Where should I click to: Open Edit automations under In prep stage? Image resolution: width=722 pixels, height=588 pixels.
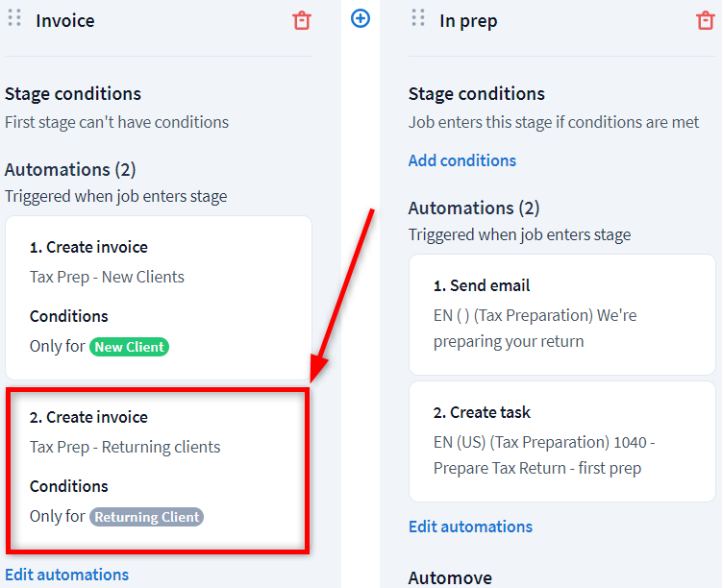pyautogui.click(x=470, y=527)
